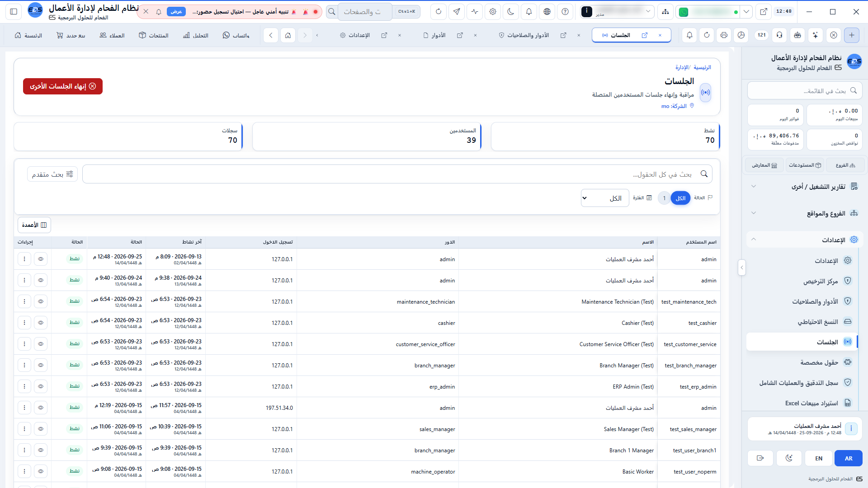View session eye icon for test_maintenance_tech row
The height and width of the screenshot is (488, 868).
(x=41, y=301)
